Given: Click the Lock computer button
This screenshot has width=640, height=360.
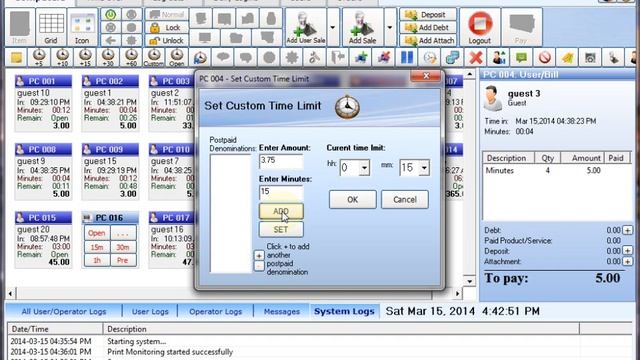Looking at the screenshot, I should (166, 28).
